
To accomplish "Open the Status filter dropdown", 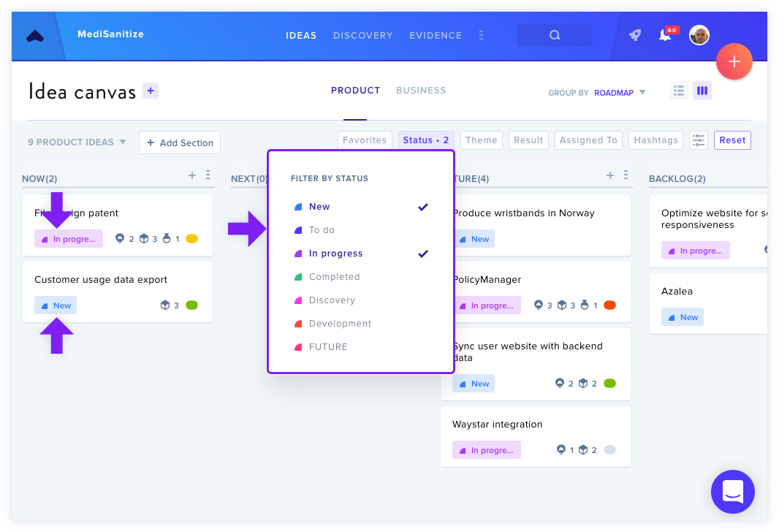I will pyautogui.click(x=426, y=140).
